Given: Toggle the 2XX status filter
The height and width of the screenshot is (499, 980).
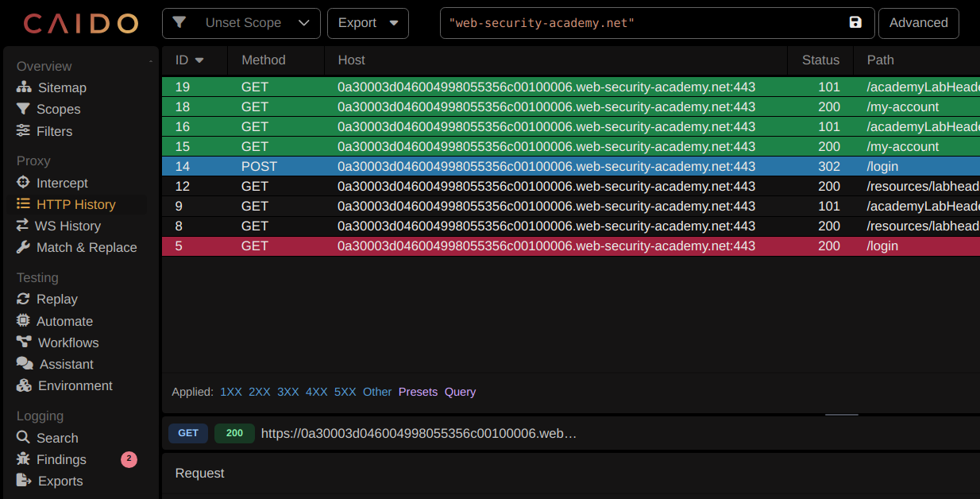Looking at the screenshot, I should click(x=260, y=392).
